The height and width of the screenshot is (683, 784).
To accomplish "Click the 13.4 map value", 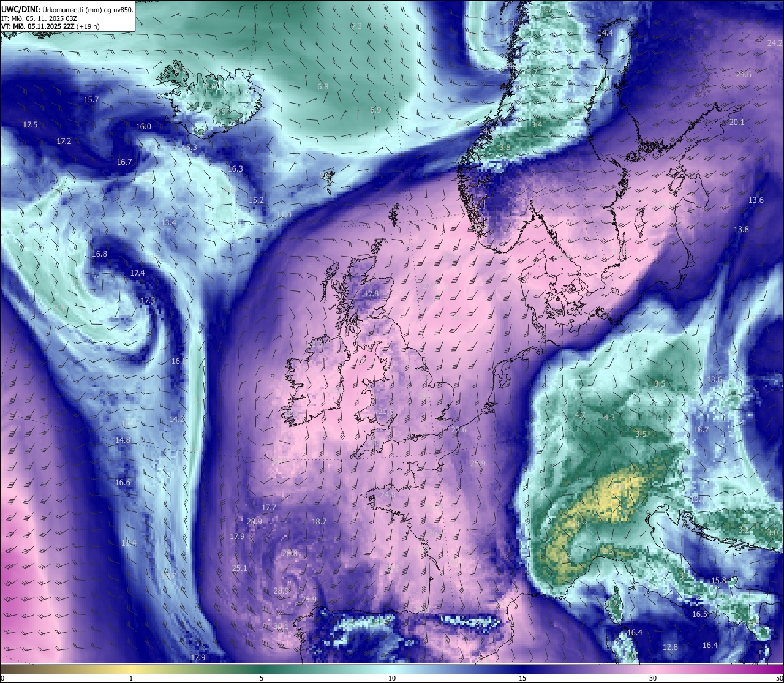I will [169, 222].
